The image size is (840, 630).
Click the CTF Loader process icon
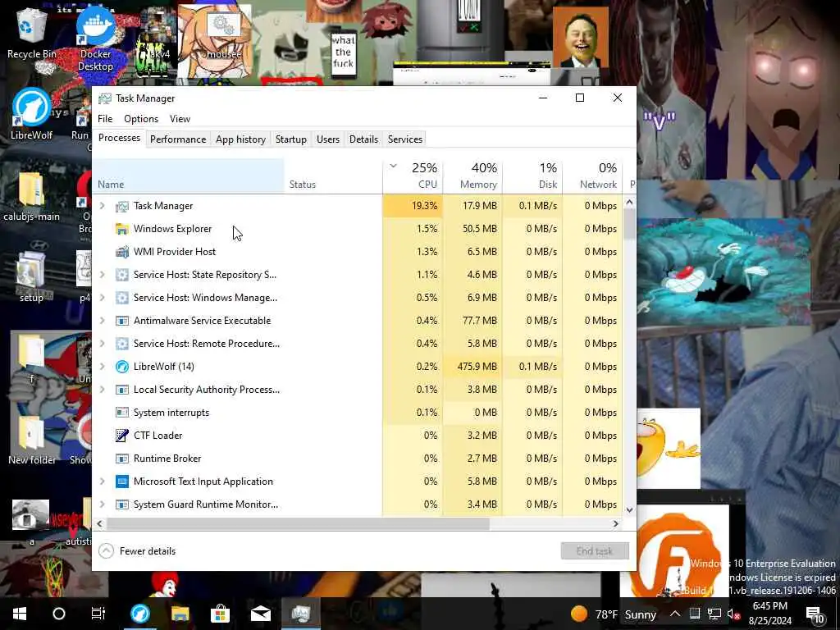click(x=122, y=436)
